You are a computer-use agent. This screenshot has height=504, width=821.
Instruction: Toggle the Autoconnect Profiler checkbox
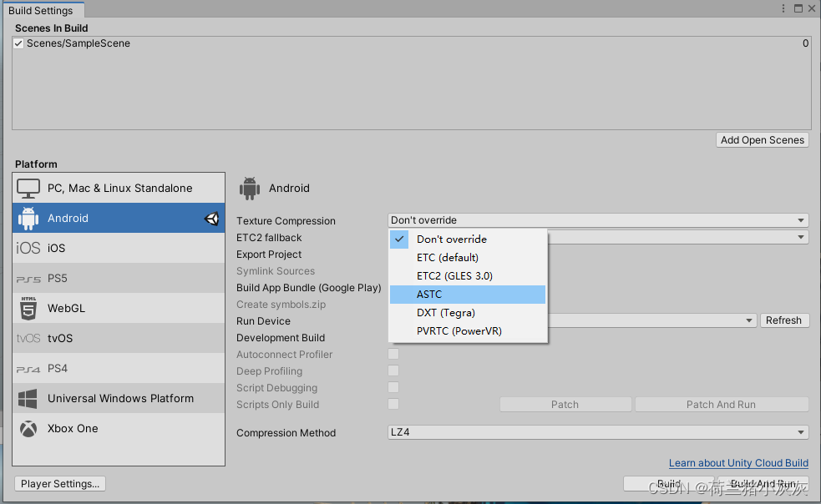[x=393, y=355]
